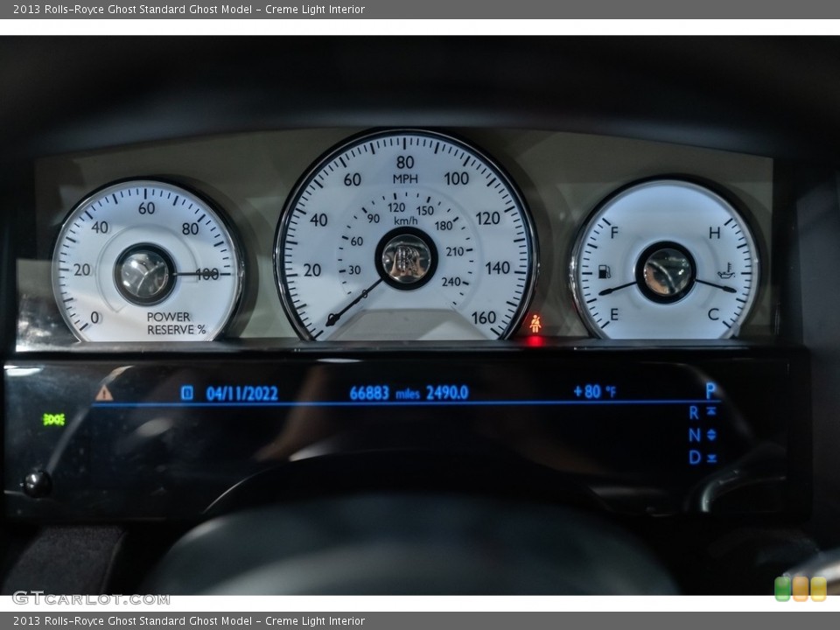840x630 pixels.
Task: Click the 60 mark on power reserve gauge
Action: [x=147, y=208]
